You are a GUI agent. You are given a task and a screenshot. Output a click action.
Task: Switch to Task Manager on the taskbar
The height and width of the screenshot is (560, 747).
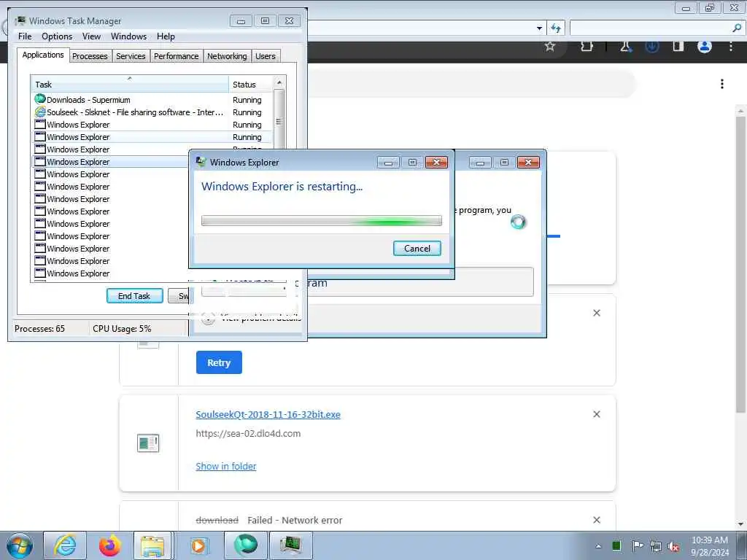coord(290,545)
